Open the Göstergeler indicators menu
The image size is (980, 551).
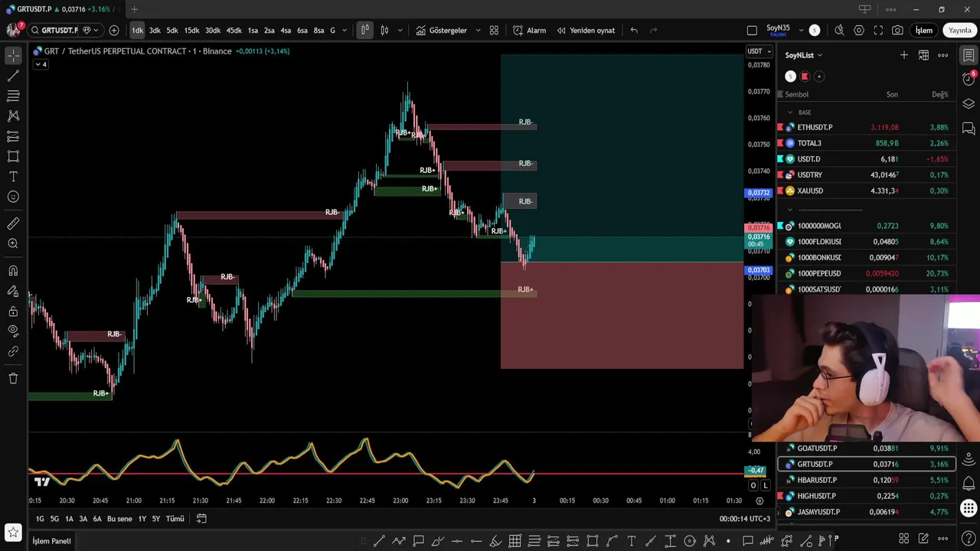pyautogui.click(x=441, y=31)
